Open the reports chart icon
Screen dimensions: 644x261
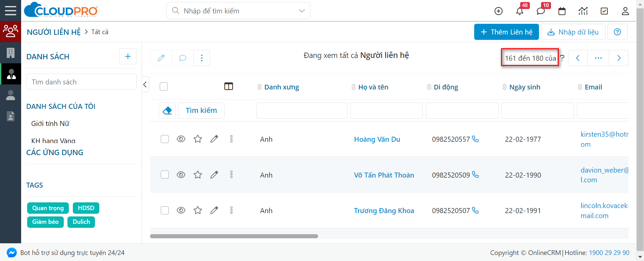click(583, 11)
